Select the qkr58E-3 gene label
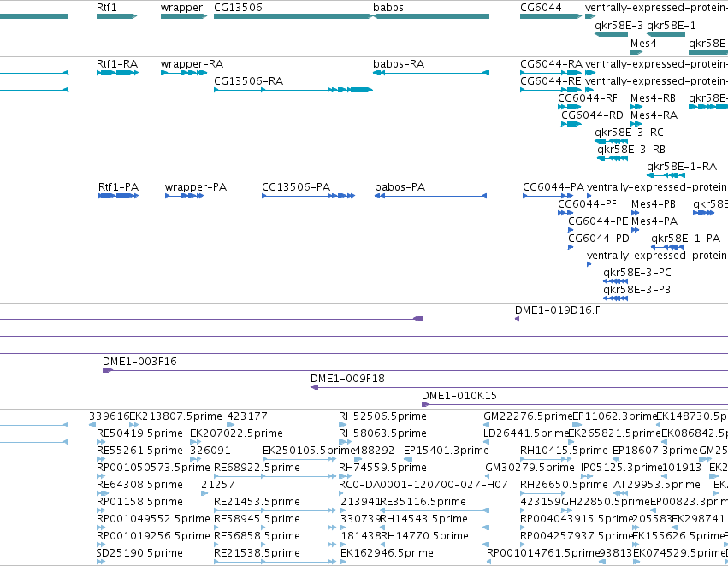The width and height of the screenshot is (728, 566). [619, 26]
